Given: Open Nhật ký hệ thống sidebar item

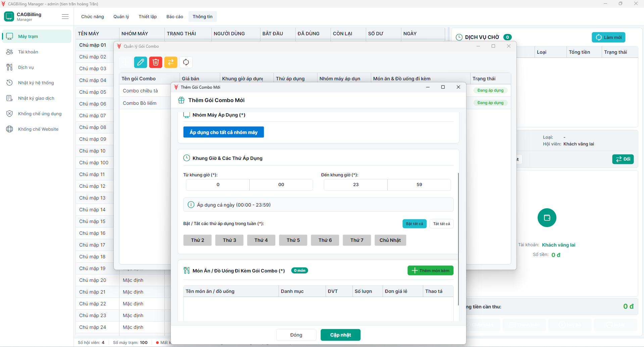Looking at the screenshot, I should click(36, 83).
